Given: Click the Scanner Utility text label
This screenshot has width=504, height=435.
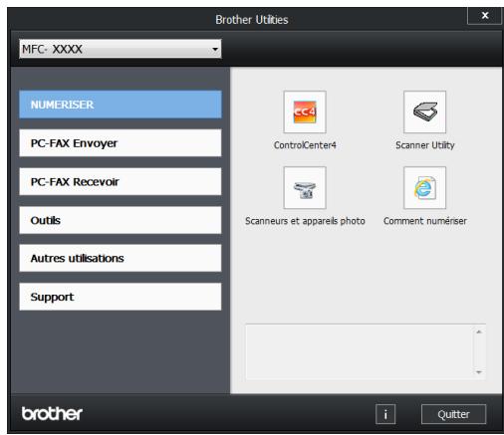Looking at the screenshot, I should (424, 145).
